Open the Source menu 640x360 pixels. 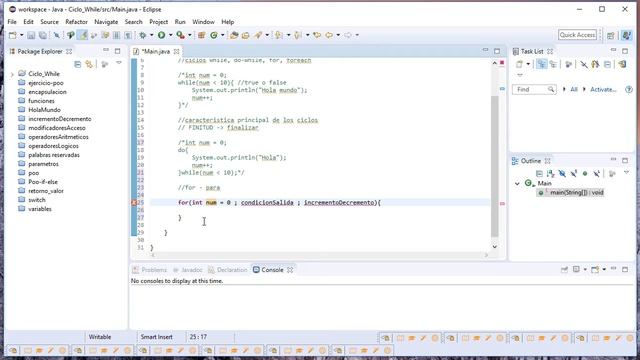[49, 22]
